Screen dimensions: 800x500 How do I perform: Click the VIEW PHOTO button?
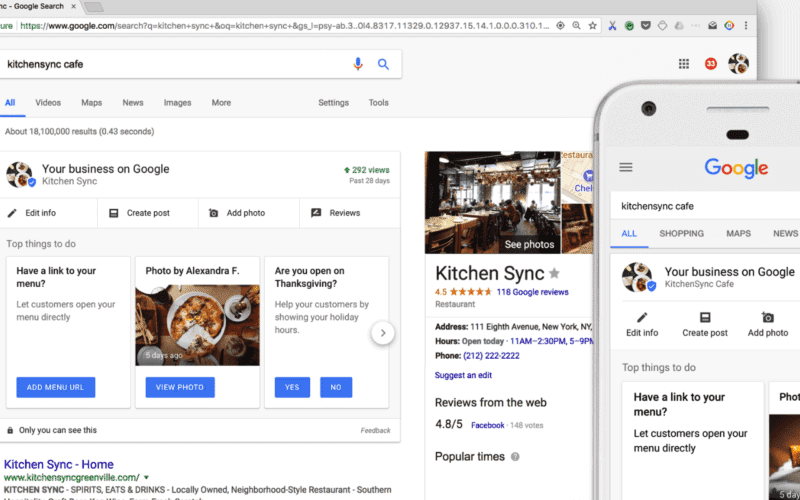(180, 387)
